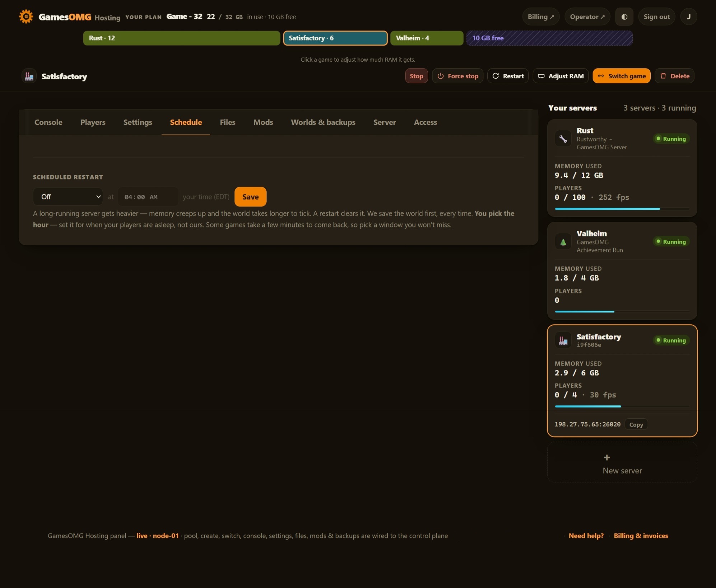Open the Adjust RAM dialog
Screen dimensions: 716x588
[561, 76]
